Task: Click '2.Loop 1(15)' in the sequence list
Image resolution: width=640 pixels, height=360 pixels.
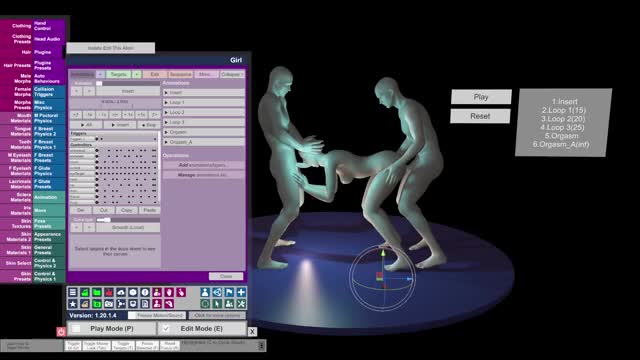Action: [564, 110]
